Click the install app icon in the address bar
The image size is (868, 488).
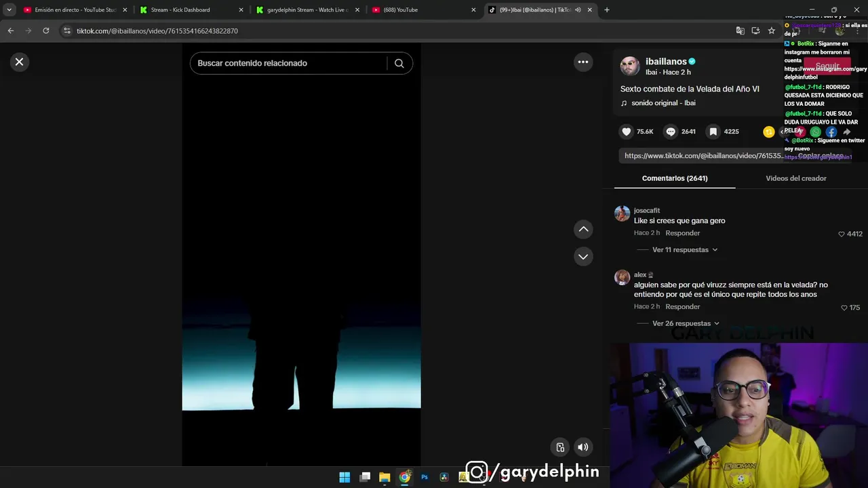click(x=755, y=30)
